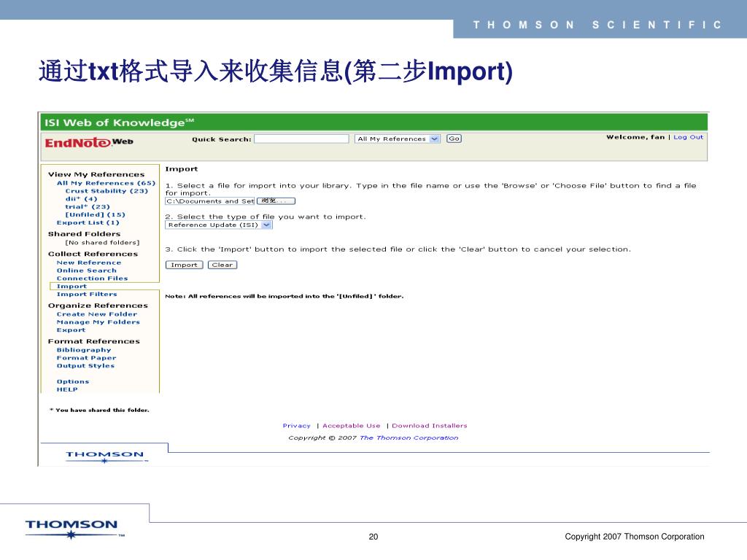Click 'Format References' heading
The image size is (747, 560).
94,341
